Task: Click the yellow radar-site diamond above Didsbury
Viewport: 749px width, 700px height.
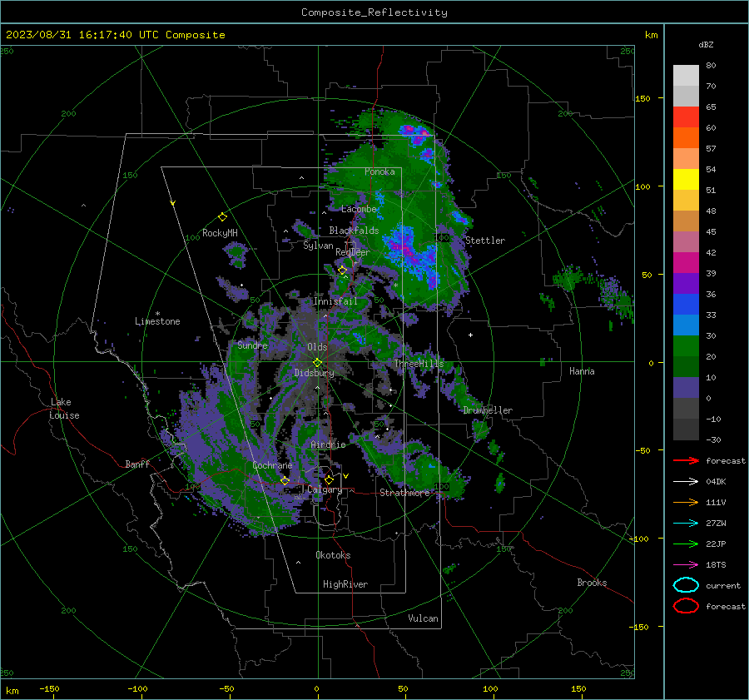Action: point(317,363)
